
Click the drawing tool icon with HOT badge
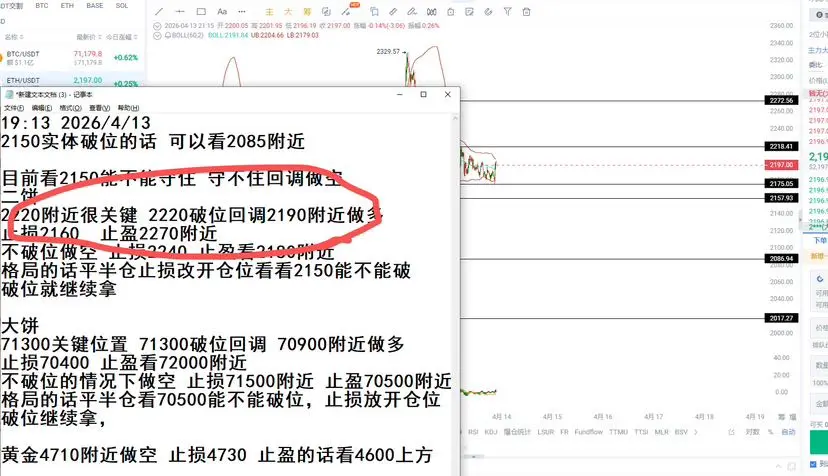[346, 12]
